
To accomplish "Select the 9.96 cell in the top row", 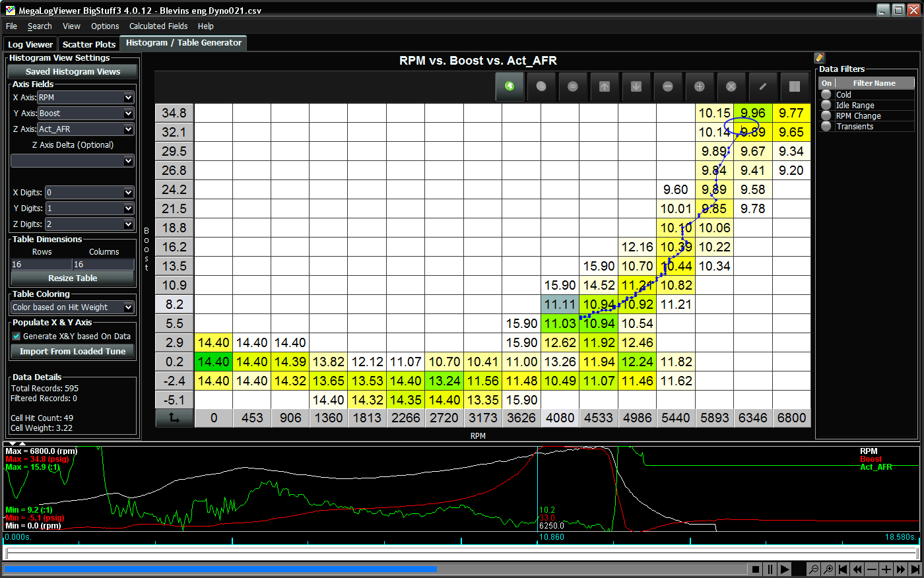I will pyautogui.click(x=753, y=113).
